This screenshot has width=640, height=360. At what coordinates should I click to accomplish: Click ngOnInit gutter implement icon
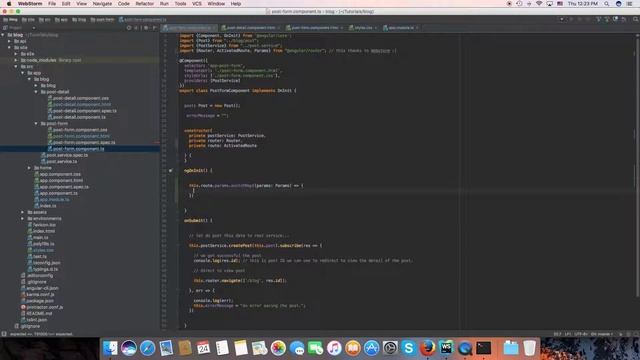(171, 170)
